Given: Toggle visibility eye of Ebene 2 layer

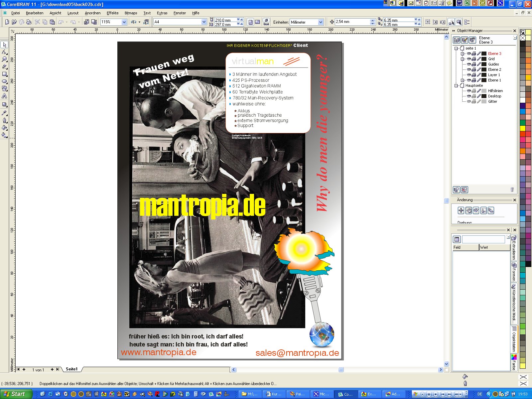Looking at the screenshot, I should click(469, 69).
